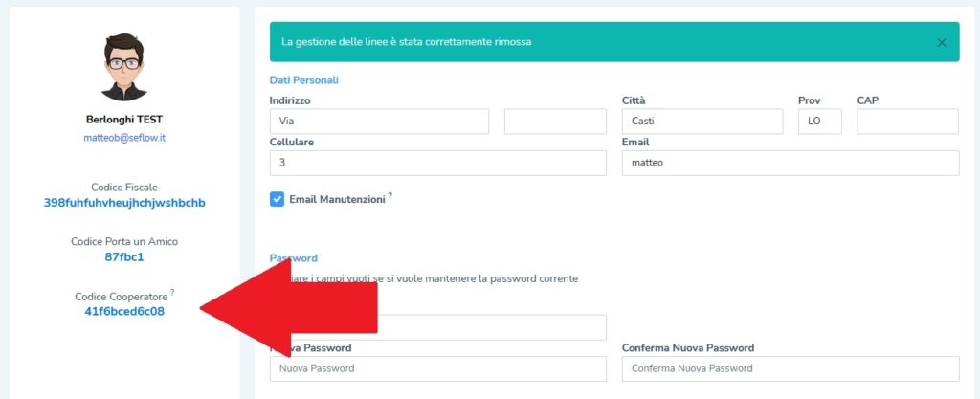
Task: Click the Prov input field
Action: [820, 122]
